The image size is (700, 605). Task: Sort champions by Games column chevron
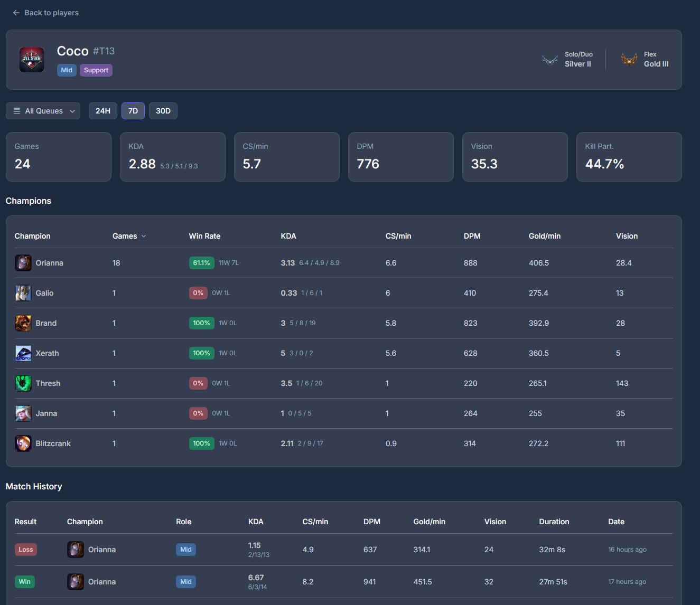tap(144, 236)
